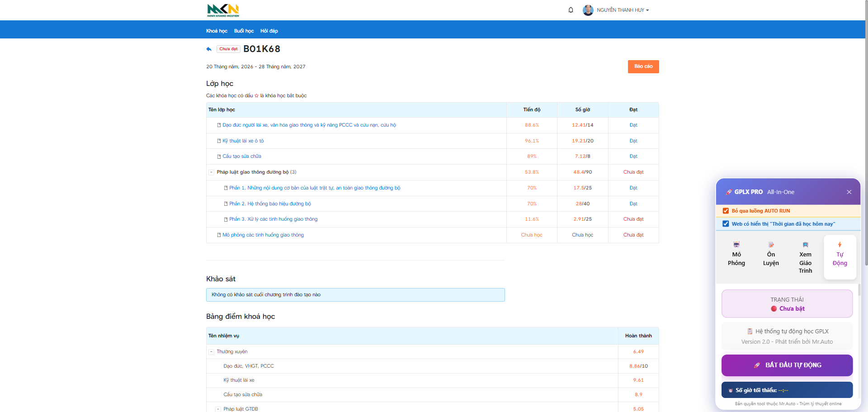Click the Trạng thái Chưa bật box

point(787,304)
